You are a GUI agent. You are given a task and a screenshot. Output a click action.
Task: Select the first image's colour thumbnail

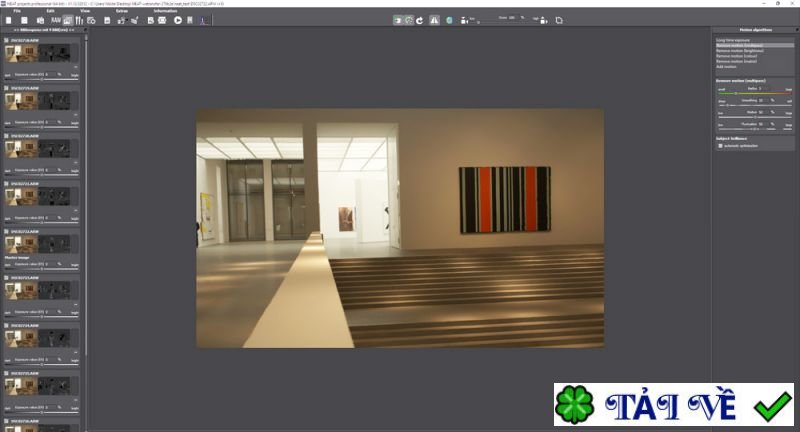[x=21, y=53]
